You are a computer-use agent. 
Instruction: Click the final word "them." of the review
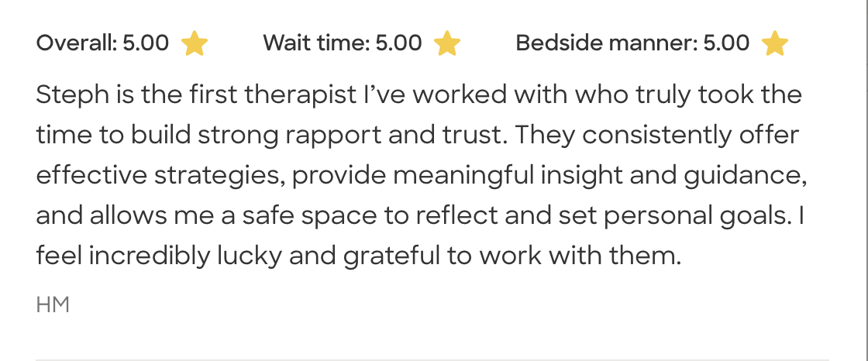click(645, 256)
